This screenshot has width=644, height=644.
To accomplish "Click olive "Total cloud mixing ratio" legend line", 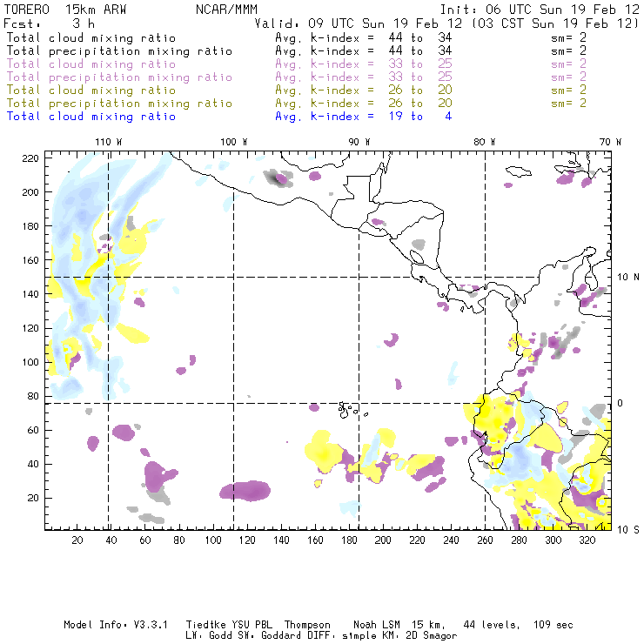I will [91, 91].
